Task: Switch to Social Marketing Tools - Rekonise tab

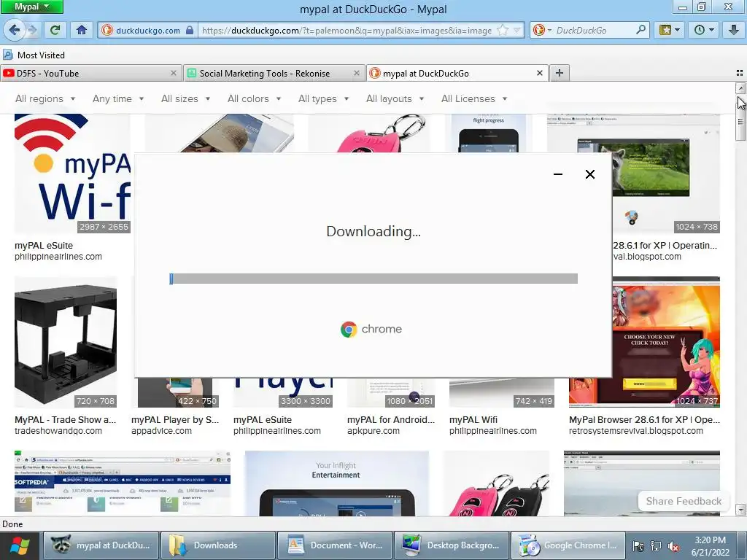Action: pos(274,73)
